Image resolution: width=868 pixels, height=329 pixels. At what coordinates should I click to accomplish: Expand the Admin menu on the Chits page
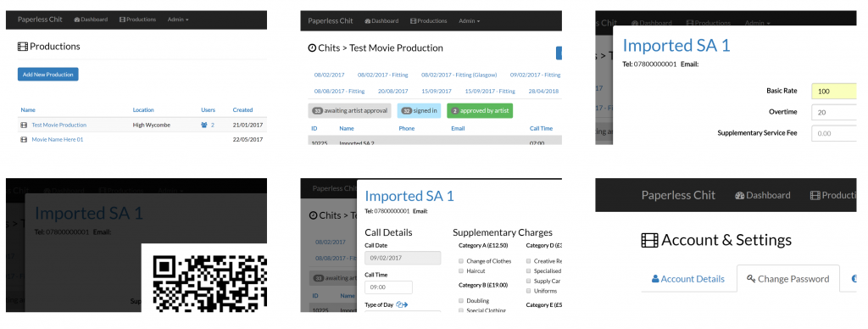469,21
